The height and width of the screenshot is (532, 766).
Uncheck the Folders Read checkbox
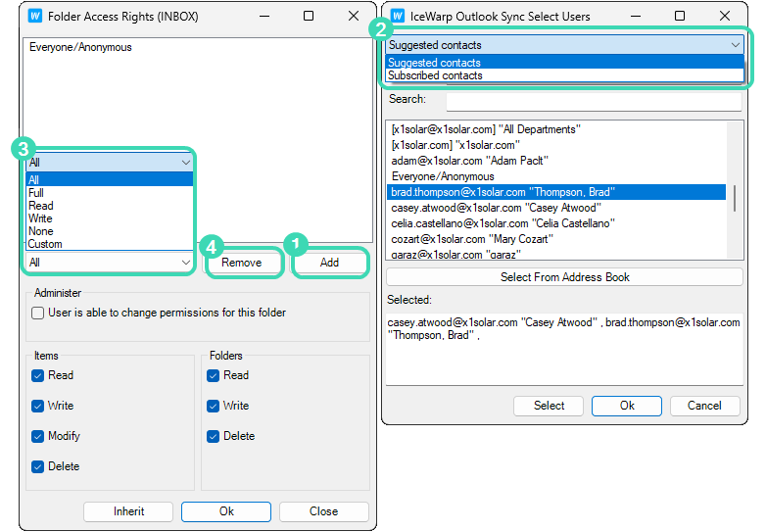213,375
